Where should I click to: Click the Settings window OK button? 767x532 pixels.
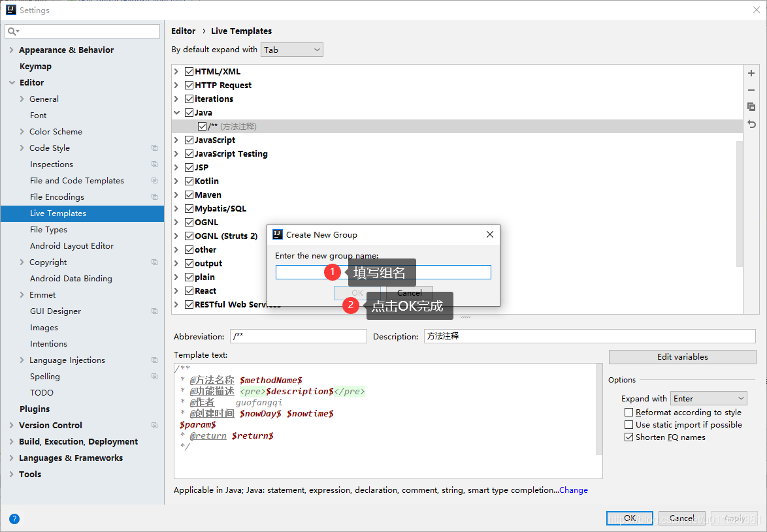click(630, 518)
